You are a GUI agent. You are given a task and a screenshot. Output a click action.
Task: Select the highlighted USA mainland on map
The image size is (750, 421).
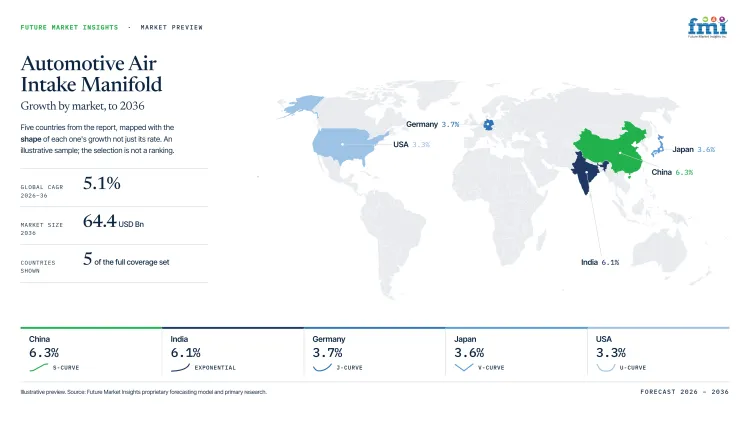click(342, 145)
